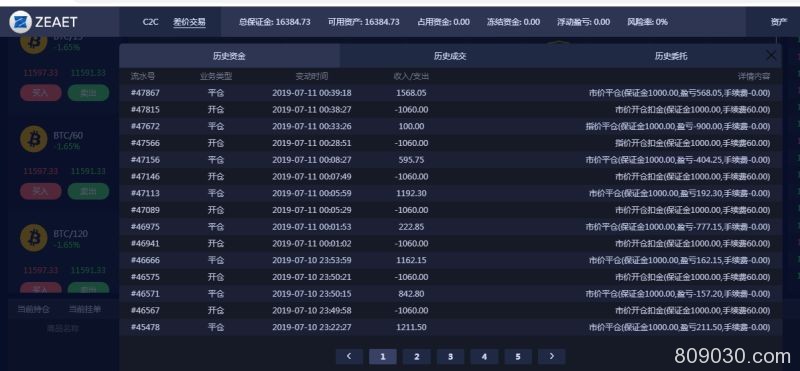Select serial number #47156
Image resolution: width=800 pixels, height=371 pixels.
click(x=145, y=160)
